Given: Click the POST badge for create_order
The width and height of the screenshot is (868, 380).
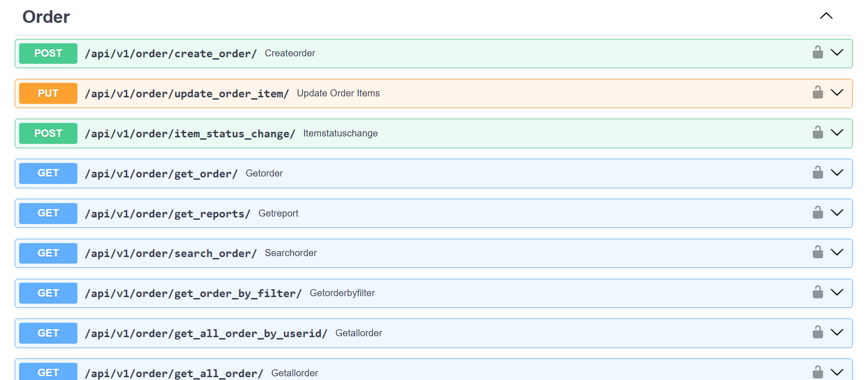Looking at the screenshot, I should [x=48, y=54].
